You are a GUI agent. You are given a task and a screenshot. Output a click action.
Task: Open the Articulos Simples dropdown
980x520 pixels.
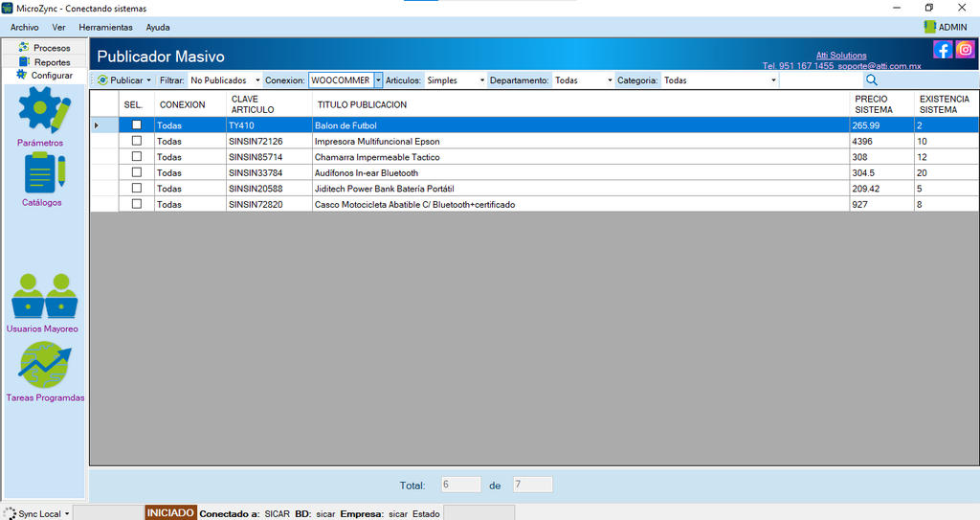(456, 80)
